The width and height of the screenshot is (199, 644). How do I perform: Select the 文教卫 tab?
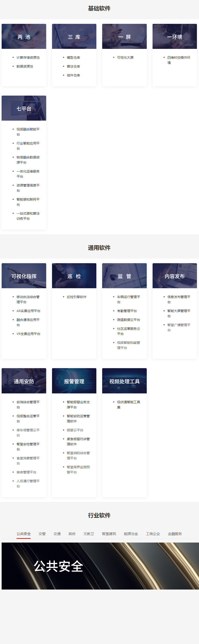(x=89, y=533)
